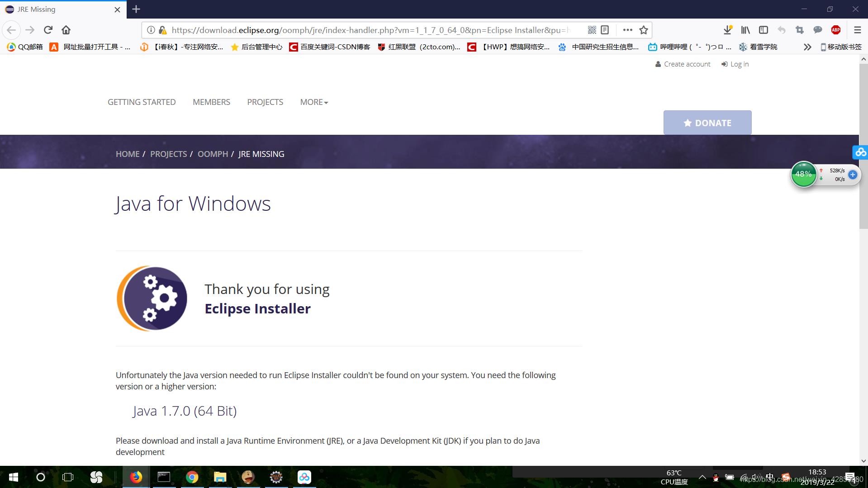Expand the MORE dropdown menu
The height and width of the screenshot is (488, 868).
[314, 102]
